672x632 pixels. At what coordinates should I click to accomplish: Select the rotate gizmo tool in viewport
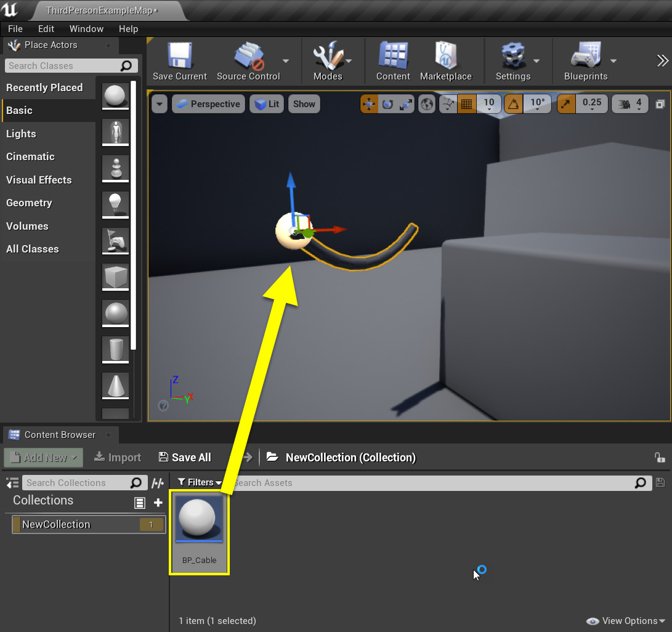(387, 104)
